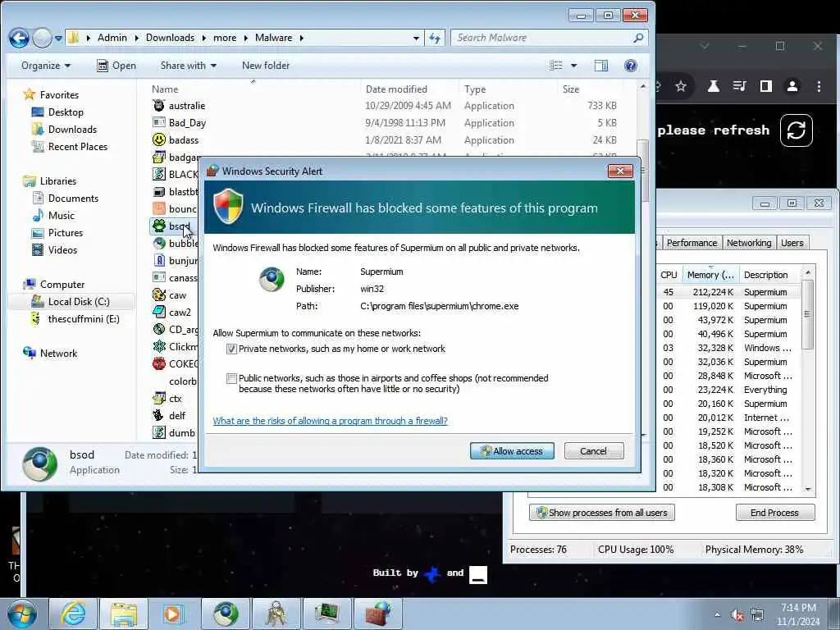Sort Task Manager by Memory column
The height and width of the screenshot is (630, 840).
pos(710,275)
